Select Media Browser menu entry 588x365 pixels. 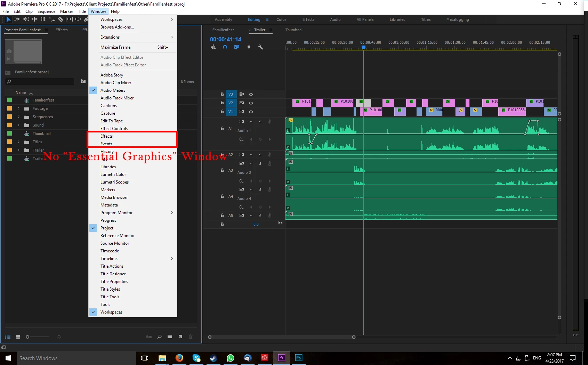(133, 197)
